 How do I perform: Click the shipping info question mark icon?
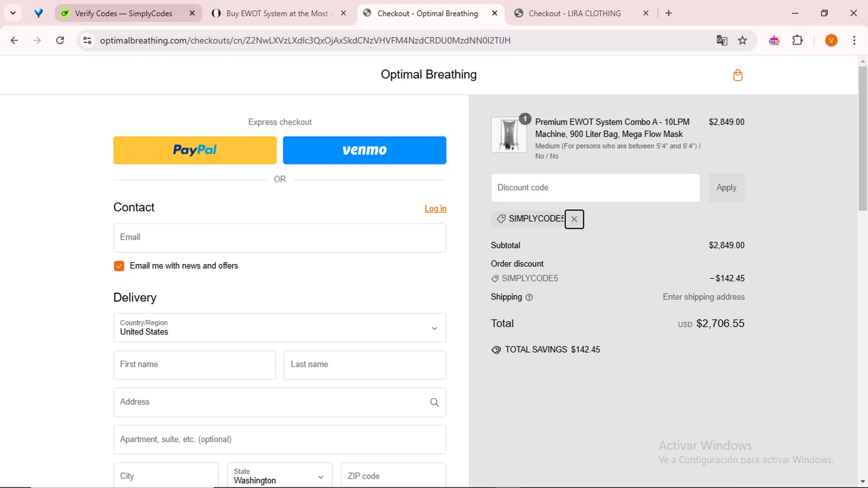coord(529,298)
